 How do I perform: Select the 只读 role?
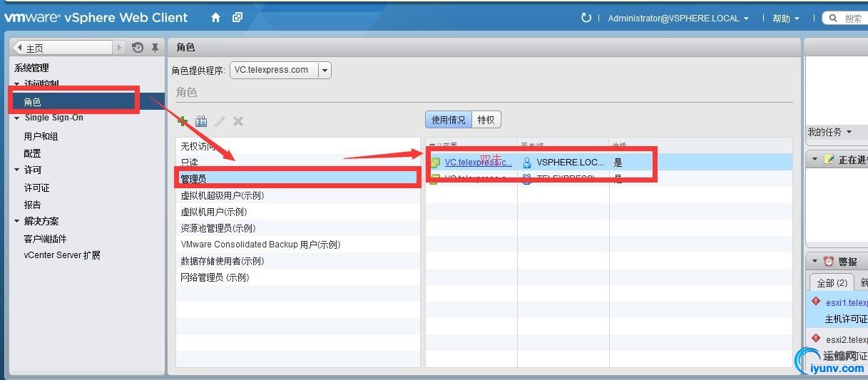(298, 163)
